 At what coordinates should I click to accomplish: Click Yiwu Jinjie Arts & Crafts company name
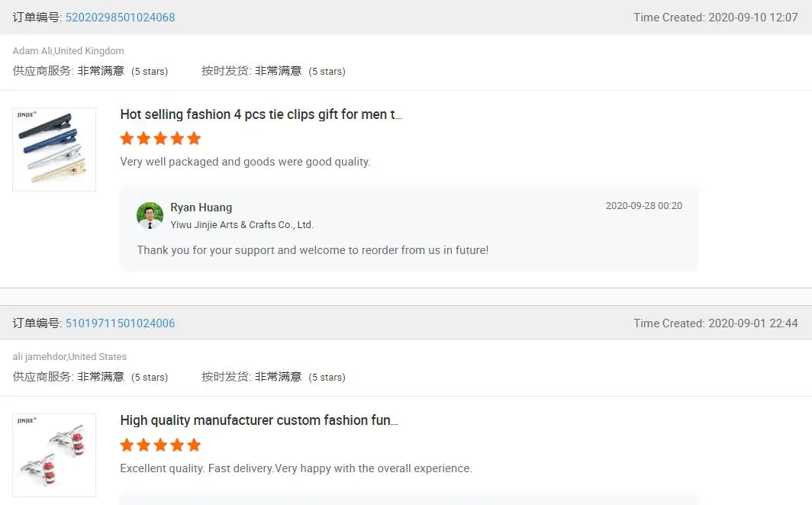point(242,225)
